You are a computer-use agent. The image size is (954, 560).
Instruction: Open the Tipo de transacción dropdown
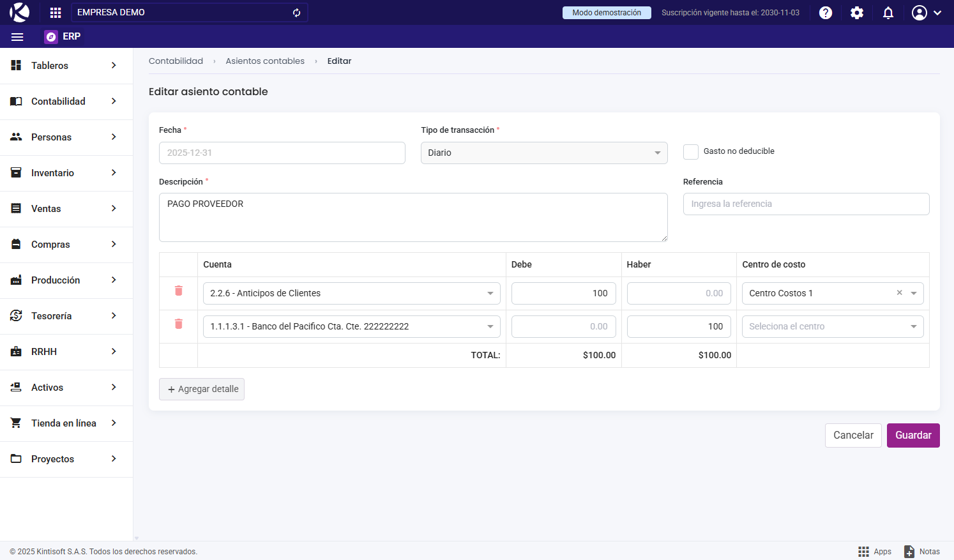pyautogui.click(x=543, y=153)
